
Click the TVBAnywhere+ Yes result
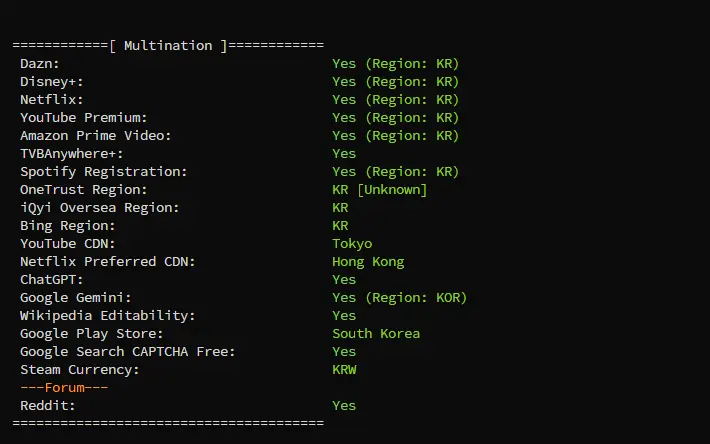[x=344, y=154]
